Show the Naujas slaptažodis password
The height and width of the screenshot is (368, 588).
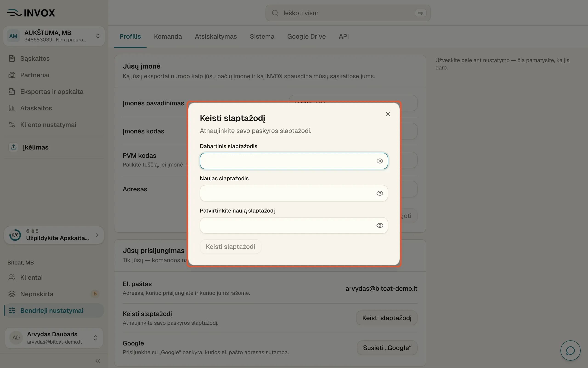tap(380, 193)
